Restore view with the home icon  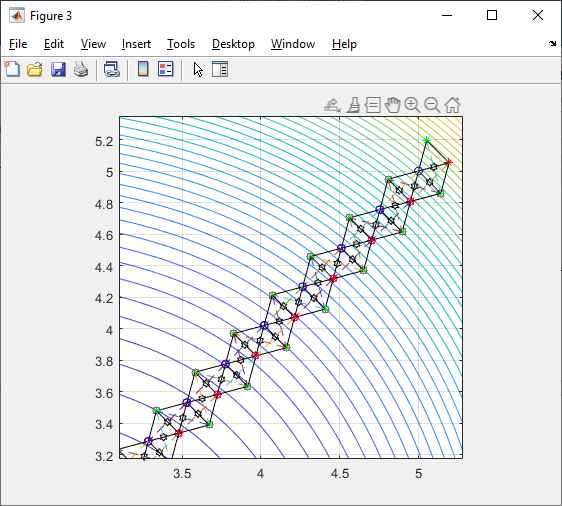(x=452, y=105)
